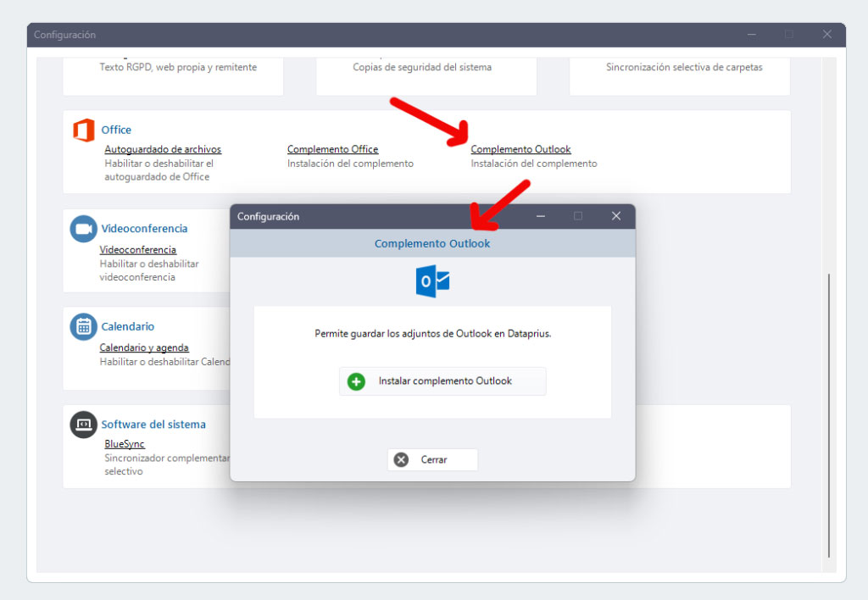The width and height of the screenshot is (868, 600).
Task: Minimize the Complemento Outlook dialog
Action: [541, 216]
